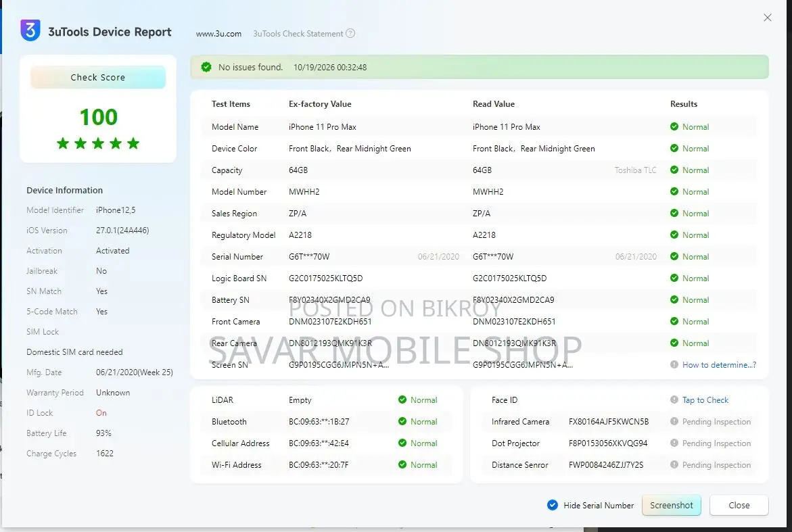Click the Model Identifier value iPhone12,5
This screenshot has width=792, height=532.
[x=116, y=210]
